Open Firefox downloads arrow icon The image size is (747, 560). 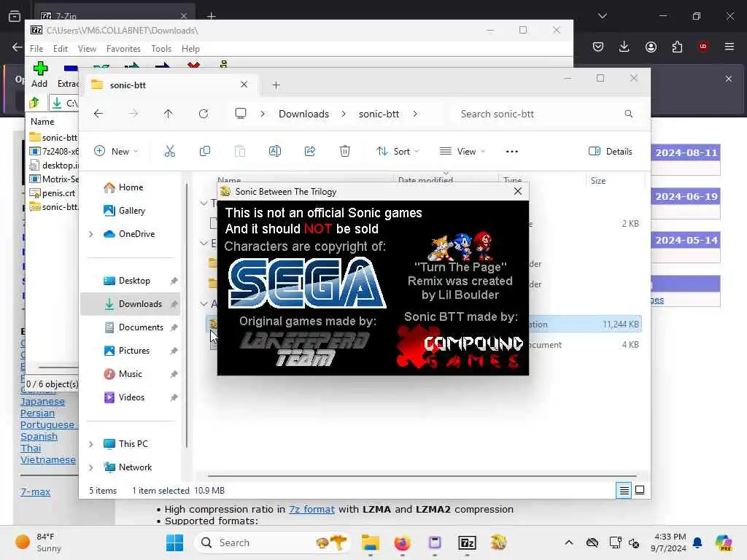[624, 47]
